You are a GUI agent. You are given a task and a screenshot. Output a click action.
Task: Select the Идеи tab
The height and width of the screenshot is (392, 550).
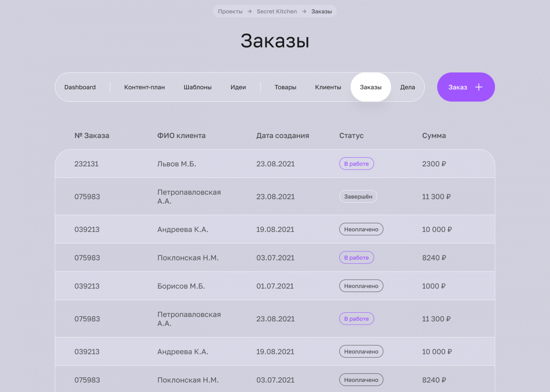coord(238,87)
